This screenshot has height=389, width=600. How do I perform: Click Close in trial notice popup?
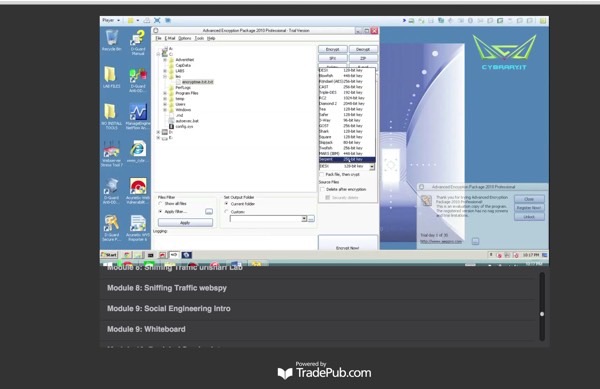[x=529, y=199]
